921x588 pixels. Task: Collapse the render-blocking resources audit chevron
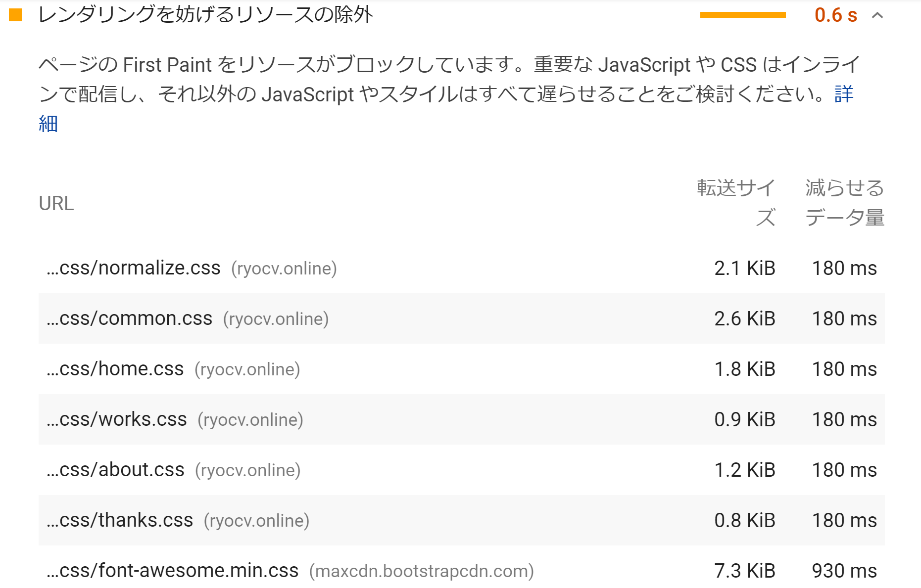point(877,15)
